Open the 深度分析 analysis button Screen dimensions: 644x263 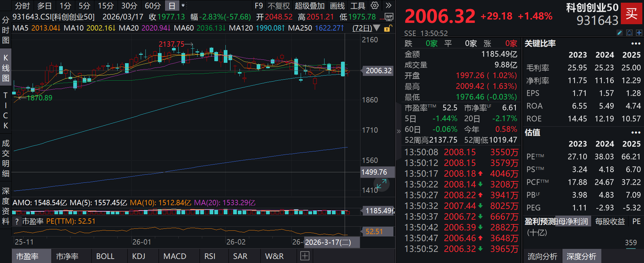pyautogui.click(x=581, y=257)
